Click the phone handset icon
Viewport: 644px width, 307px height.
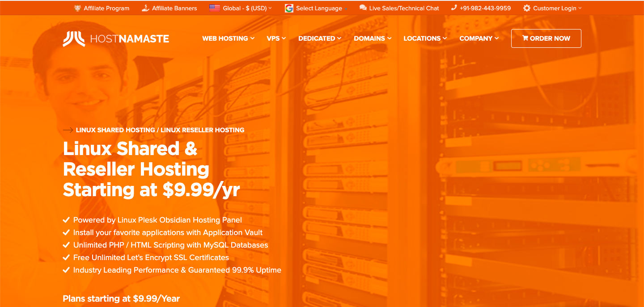coord(454,8)
